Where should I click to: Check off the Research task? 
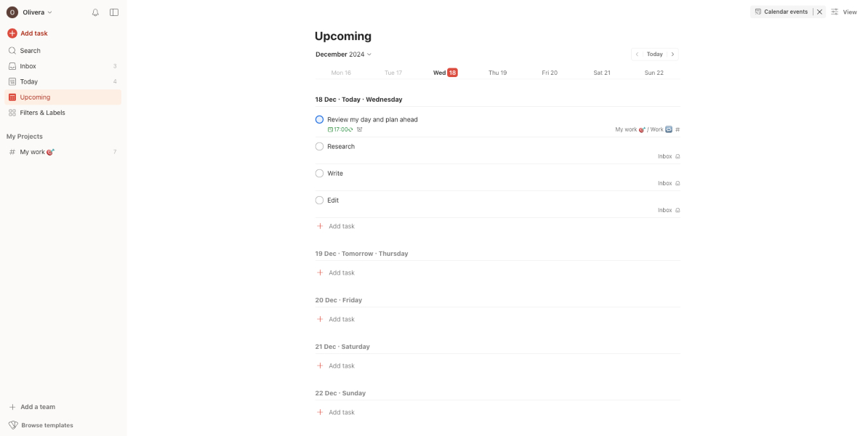tap(319, 146)
